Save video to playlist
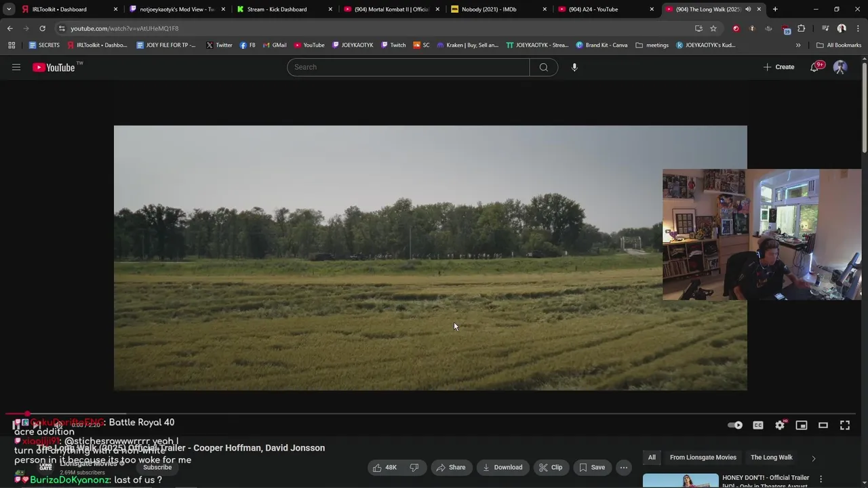 click(591, 467)
